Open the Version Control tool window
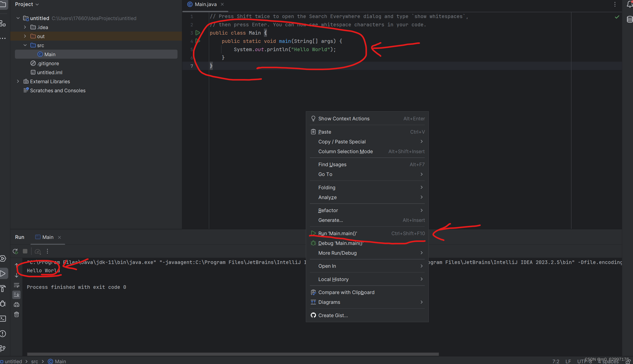This screenshot has height=364, width=633. [x=3, y=348]
